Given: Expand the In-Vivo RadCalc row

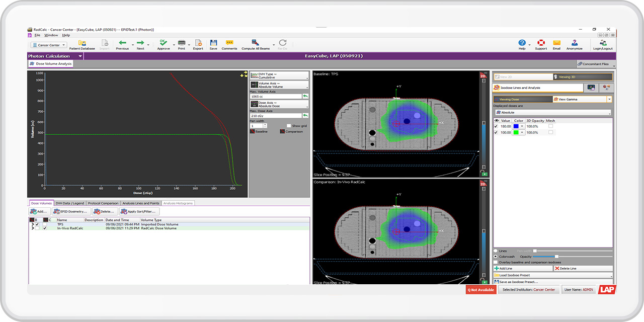Looking at the screenshot, I should (x=33, y=228).
